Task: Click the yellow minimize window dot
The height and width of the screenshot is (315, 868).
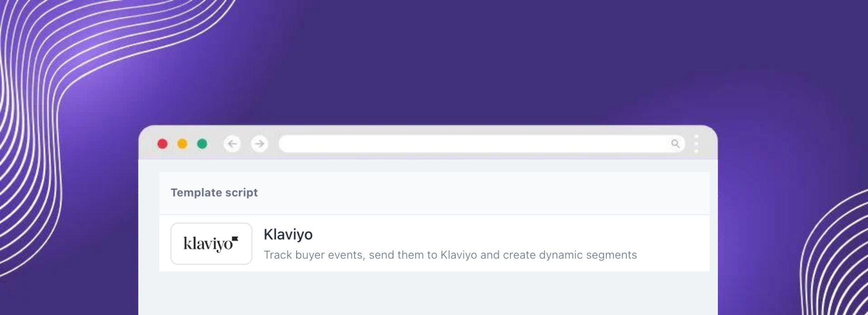Action: click(x=182, y=144)
